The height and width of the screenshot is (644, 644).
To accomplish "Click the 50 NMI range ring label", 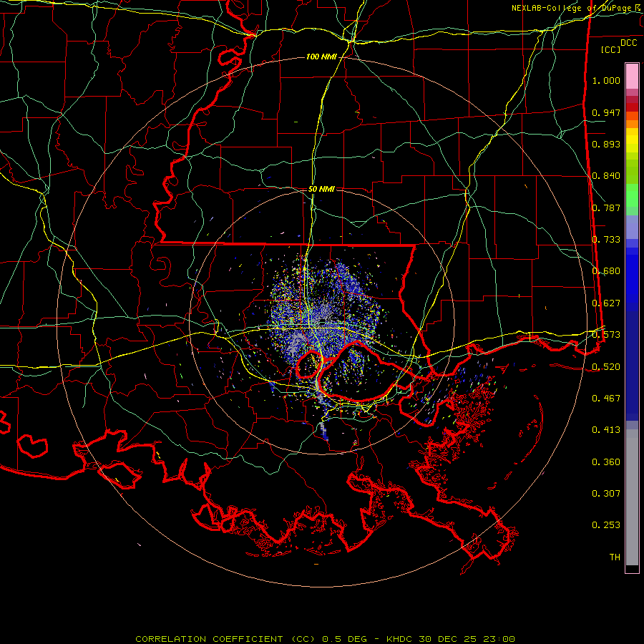I will pos(321,189).
